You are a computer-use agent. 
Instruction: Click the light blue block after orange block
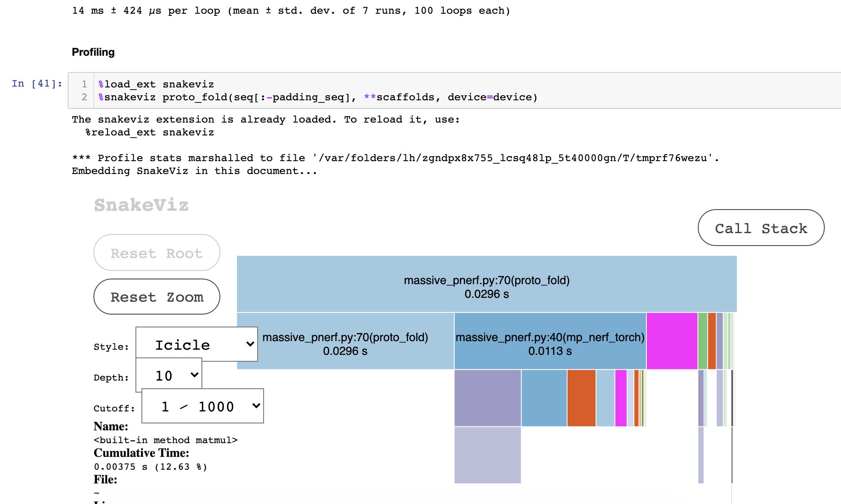tap(605, 398)
